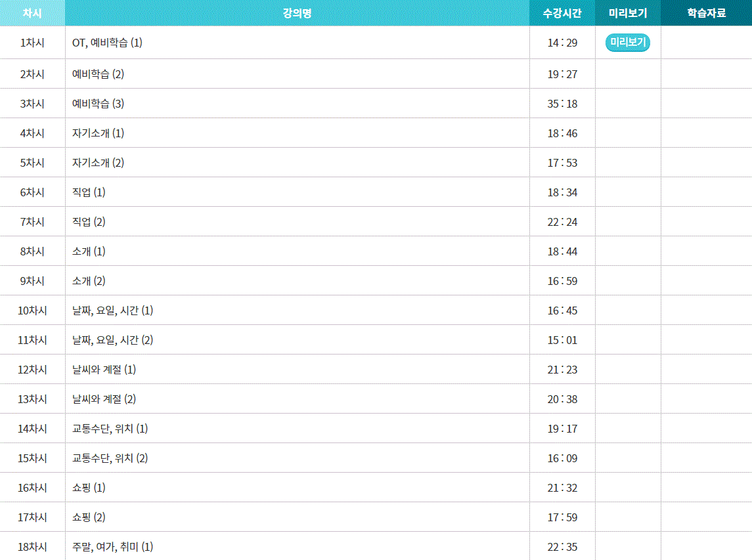This screenshot has width=752, height=560.
Task: Open the 자기소개 (1) lecture
Action: [98, 133]
